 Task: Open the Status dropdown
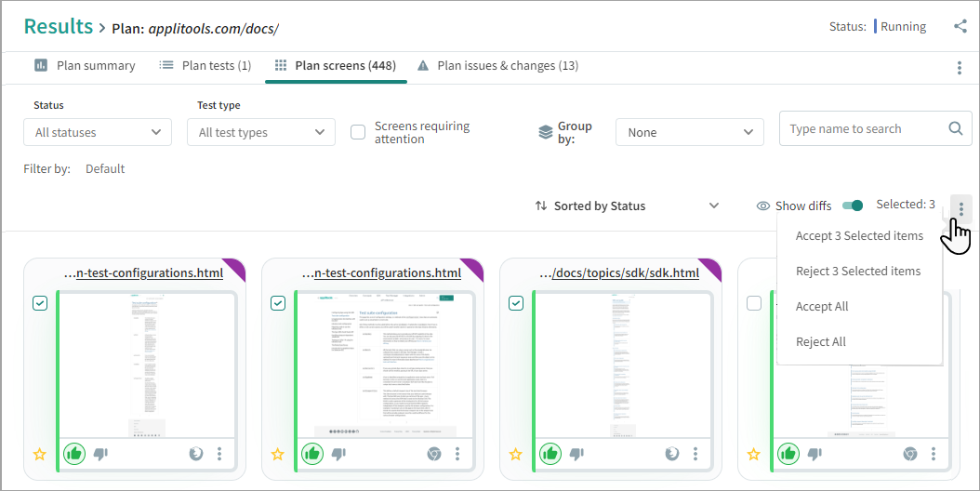pos(98,132)
